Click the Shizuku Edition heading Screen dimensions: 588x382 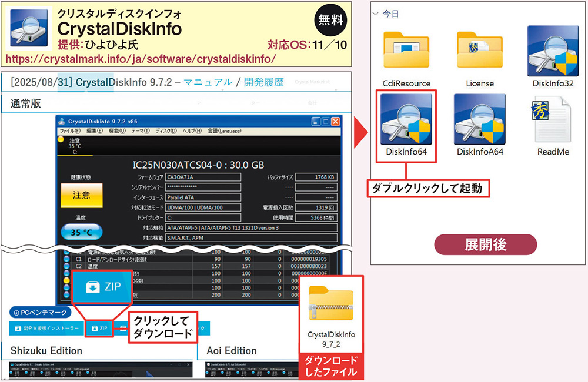click(46, 350)
